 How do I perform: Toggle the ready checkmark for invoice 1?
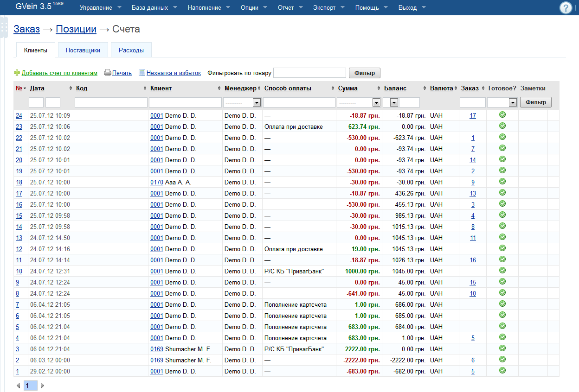[x=502, y=371]
